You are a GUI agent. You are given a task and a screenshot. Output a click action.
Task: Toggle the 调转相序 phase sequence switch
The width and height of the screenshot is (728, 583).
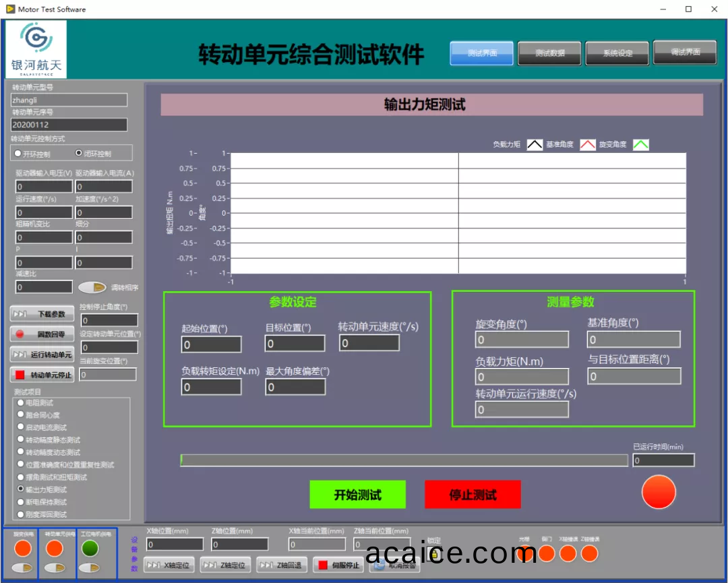tap(92, 287)
